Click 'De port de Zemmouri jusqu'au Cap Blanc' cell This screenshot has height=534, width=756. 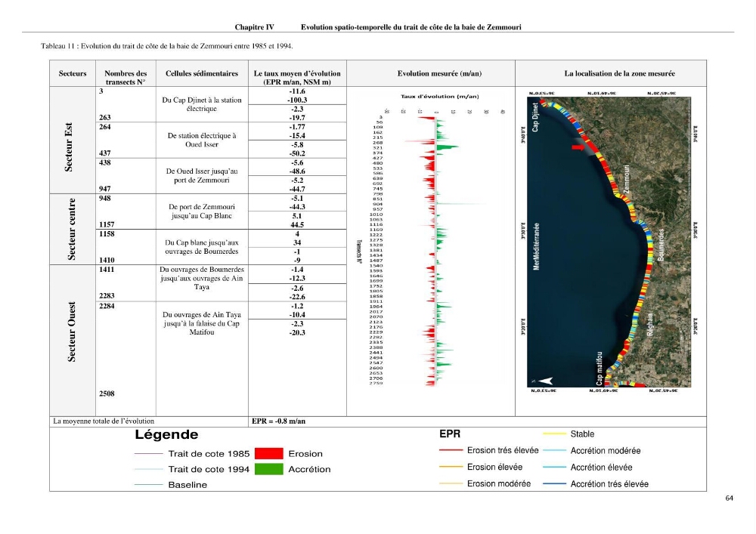tap(202, 211)
